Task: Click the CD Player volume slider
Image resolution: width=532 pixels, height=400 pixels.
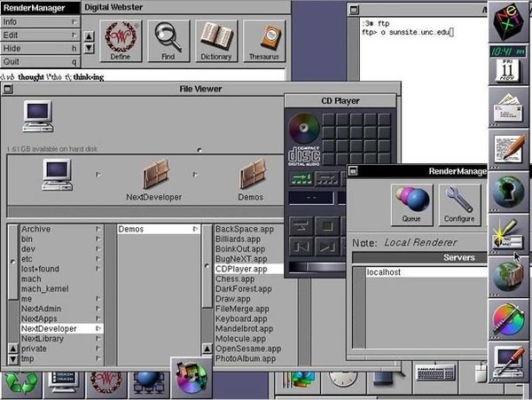Action: (317, 266)
